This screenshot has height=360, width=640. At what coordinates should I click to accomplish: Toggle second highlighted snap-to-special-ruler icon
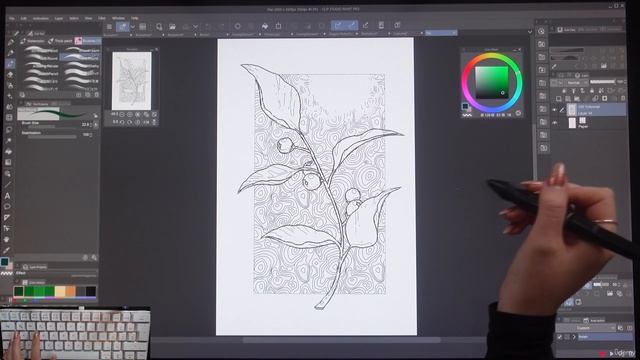point(351,25)
